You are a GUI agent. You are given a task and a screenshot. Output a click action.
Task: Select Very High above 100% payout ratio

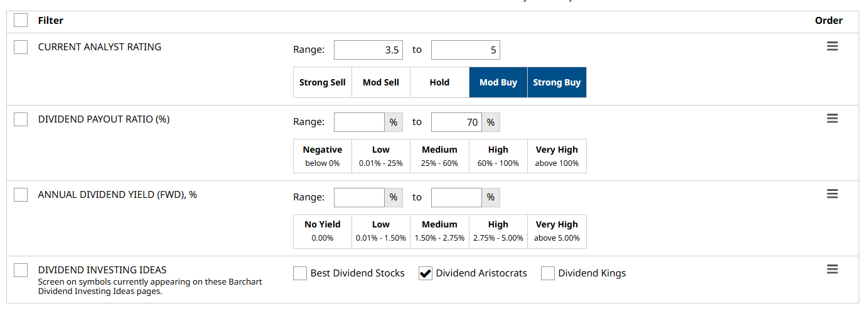tap(557, 156)
